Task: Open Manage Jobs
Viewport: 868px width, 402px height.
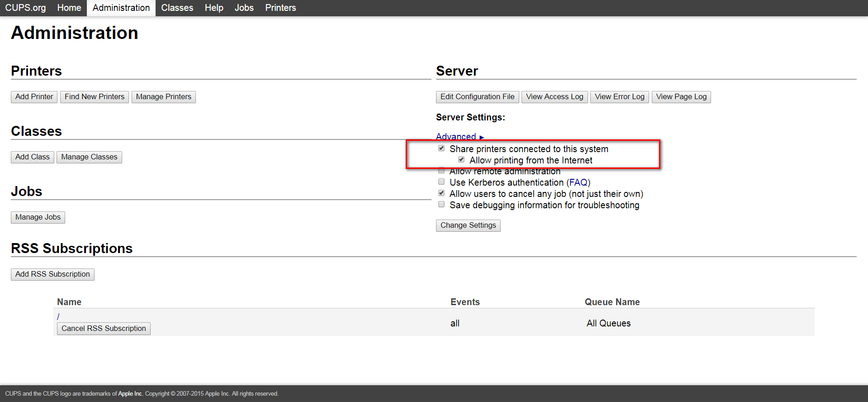Action: (x=38, y=217)
